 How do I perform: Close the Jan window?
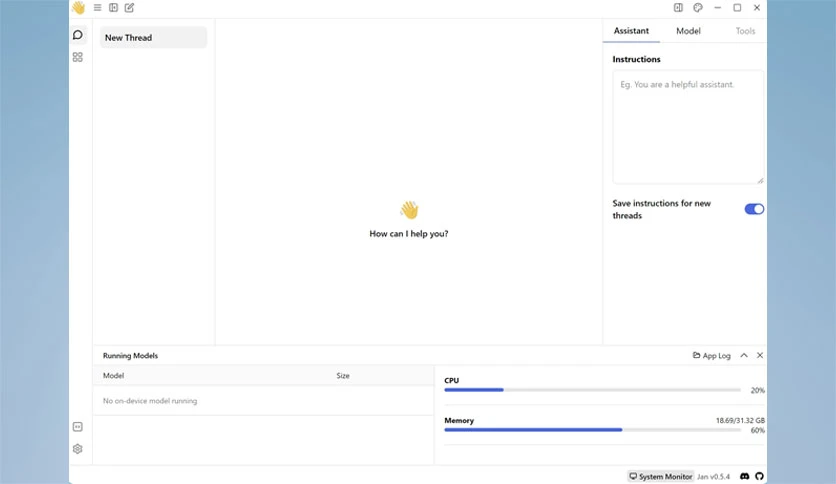pos(757,7)
